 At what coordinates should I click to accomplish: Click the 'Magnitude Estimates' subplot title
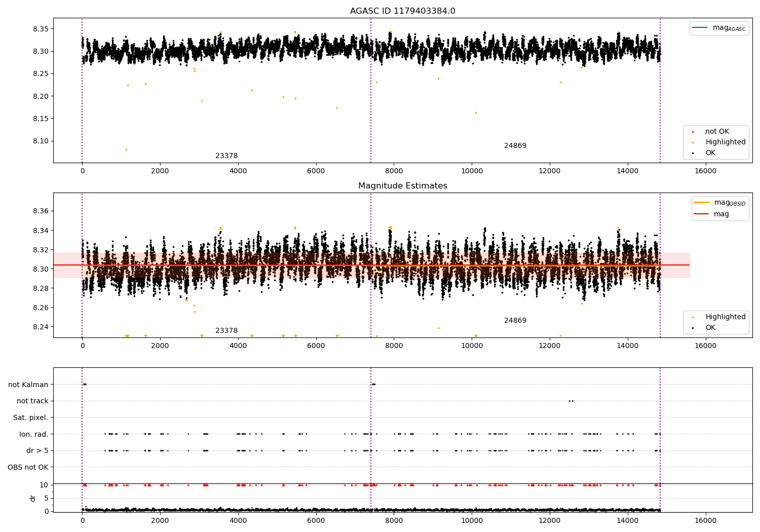402,186
